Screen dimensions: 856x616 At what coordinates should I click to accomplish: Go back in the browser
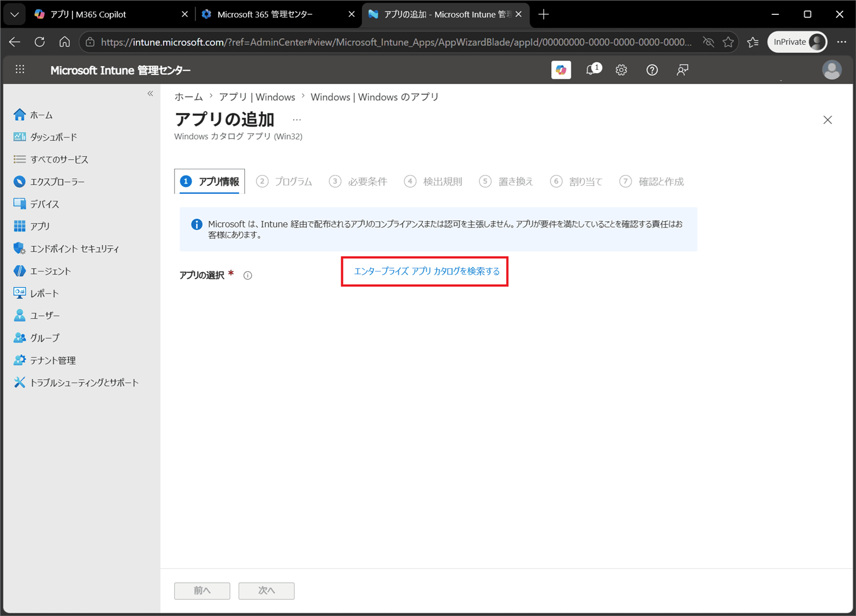pos(15,42)
